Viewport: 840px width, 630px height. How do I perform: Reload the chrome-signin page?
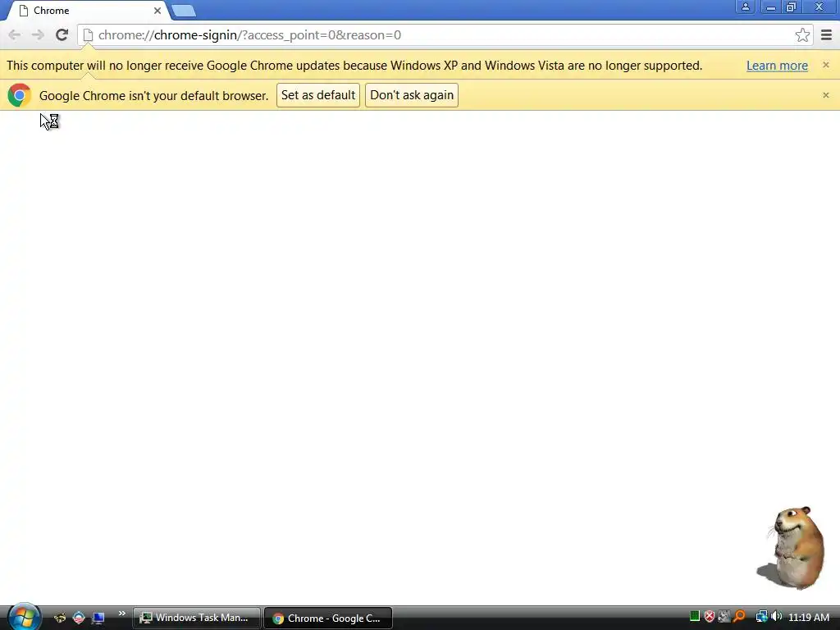(62, 35)
